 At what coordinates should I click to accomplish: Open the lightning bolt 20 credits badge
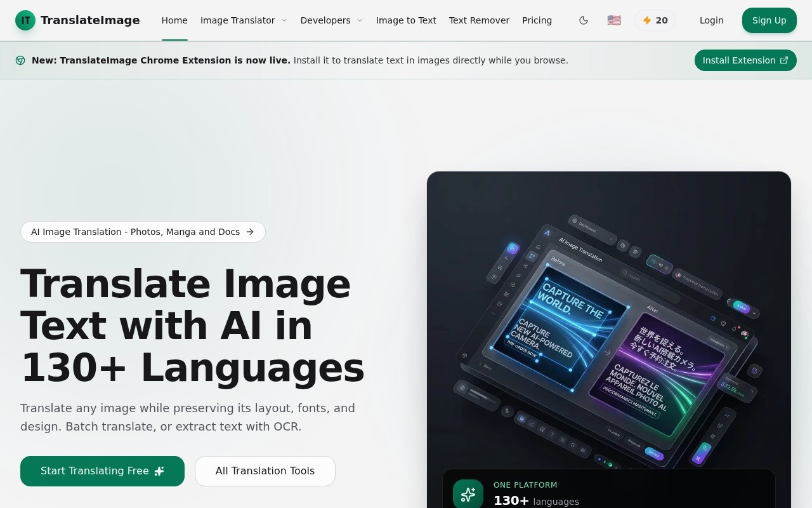tap(655, 20)
